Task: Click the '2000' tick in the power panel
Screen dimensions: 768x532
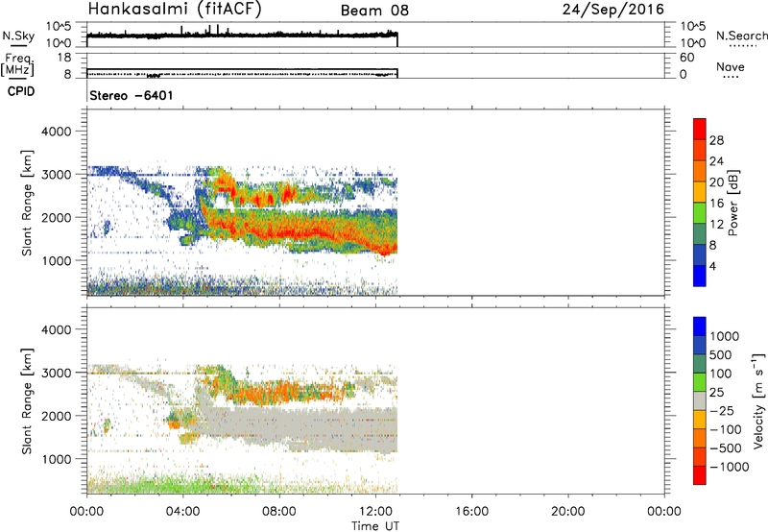Action: pos(57,217)
